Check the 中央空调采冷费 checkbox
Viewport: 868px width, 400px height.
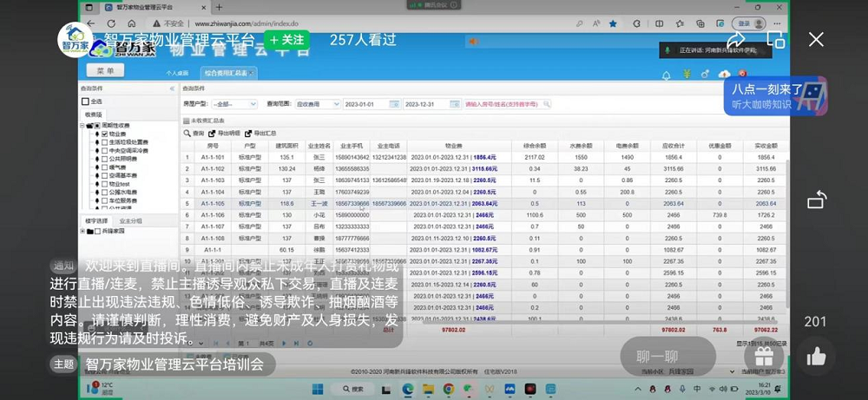104,150
